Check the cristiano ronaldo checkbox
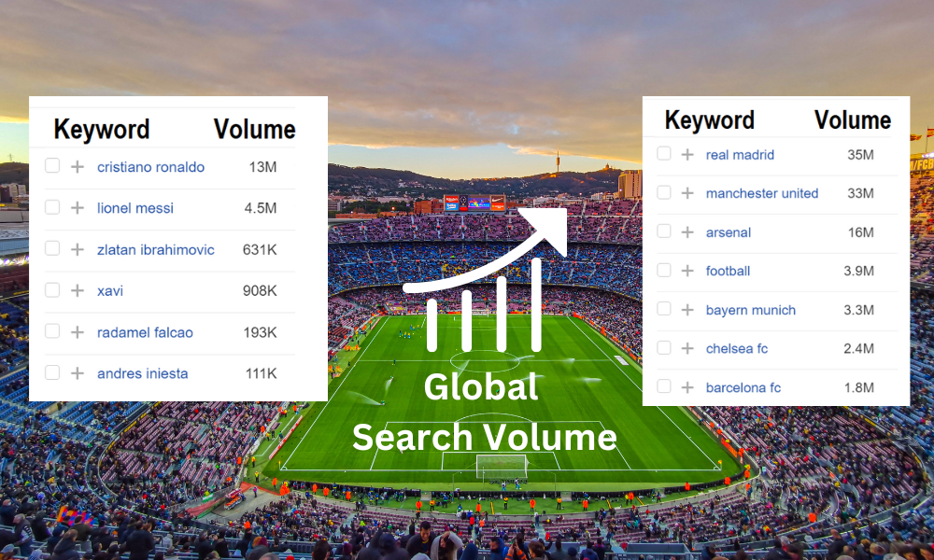 tap(52, 166)
